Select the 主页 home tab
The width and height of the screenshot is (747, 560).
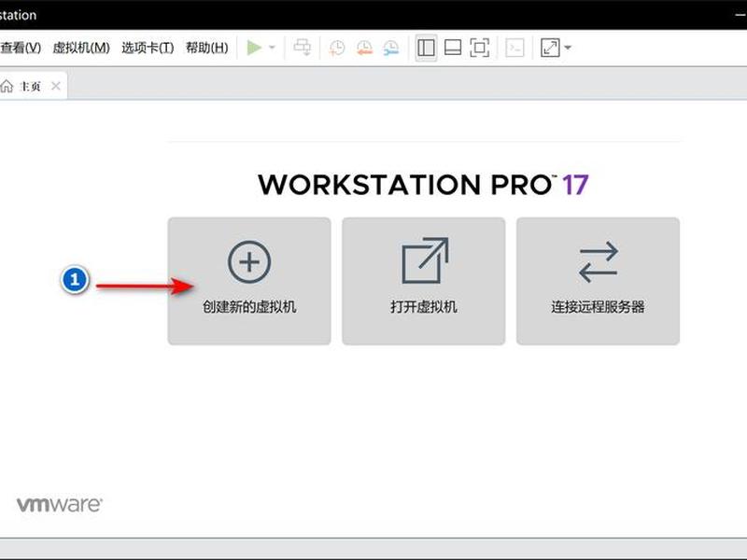pos(33,86)
